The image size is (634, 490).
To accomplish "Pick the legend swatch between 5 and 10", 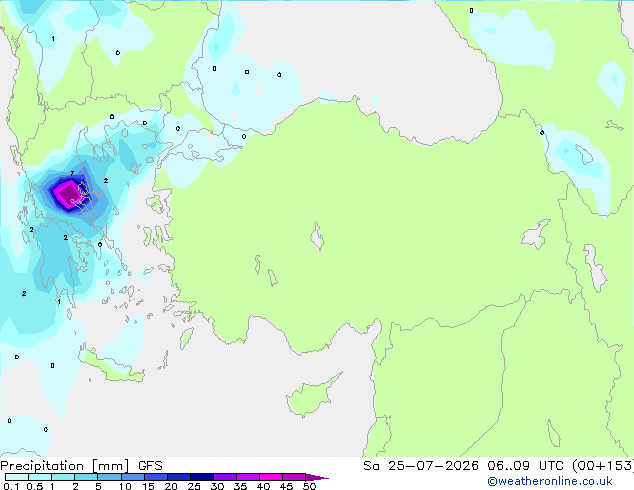I will click(109, 477).
